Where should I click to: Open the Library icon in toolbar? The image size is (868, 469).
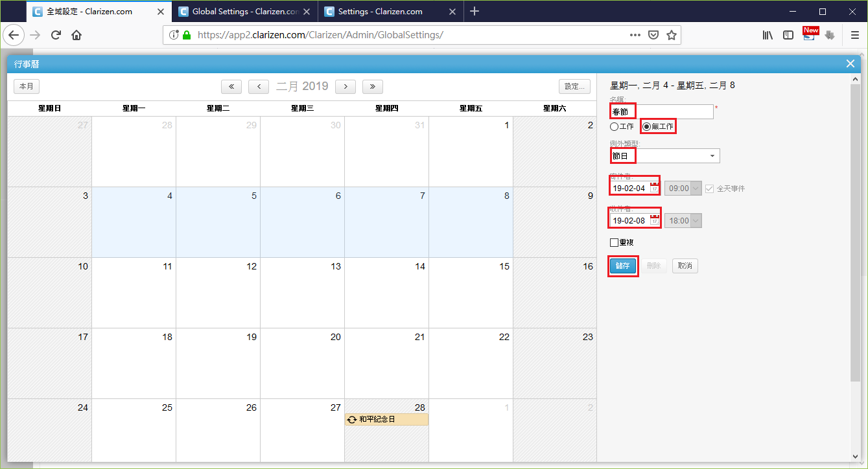click(x=768, y=35)
